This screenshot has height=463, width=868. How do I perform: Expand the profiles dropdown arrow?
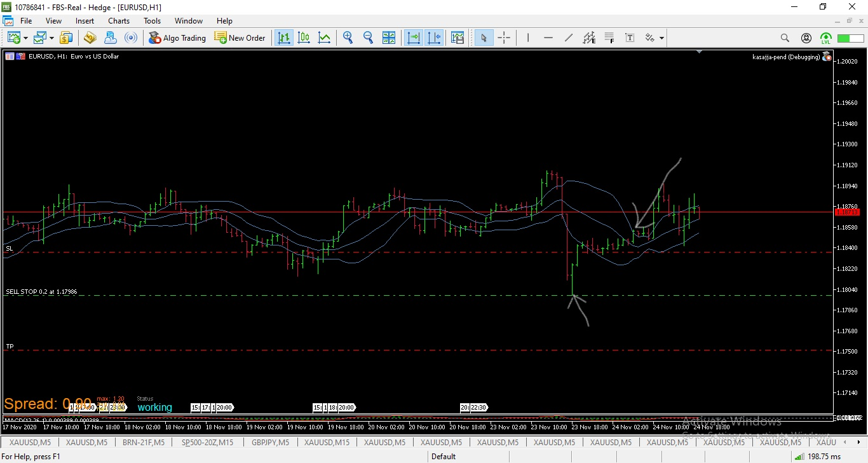(51, 38)
